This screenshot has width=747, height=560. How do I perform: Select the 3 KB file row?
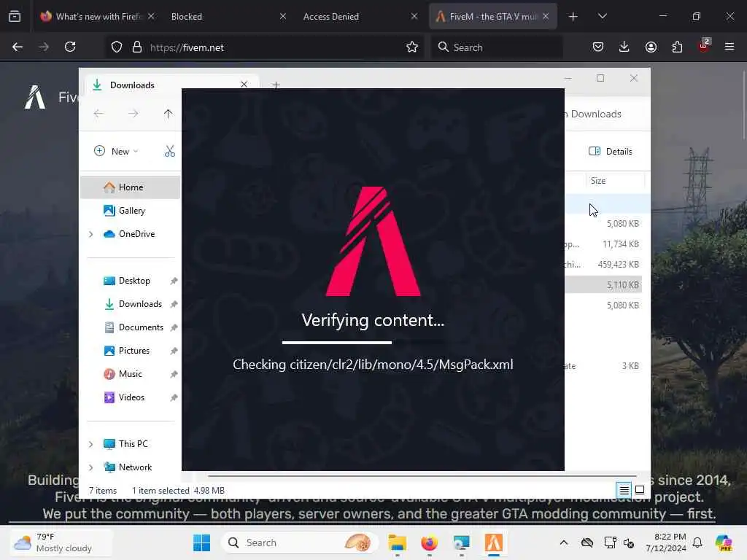coord(604,366)
